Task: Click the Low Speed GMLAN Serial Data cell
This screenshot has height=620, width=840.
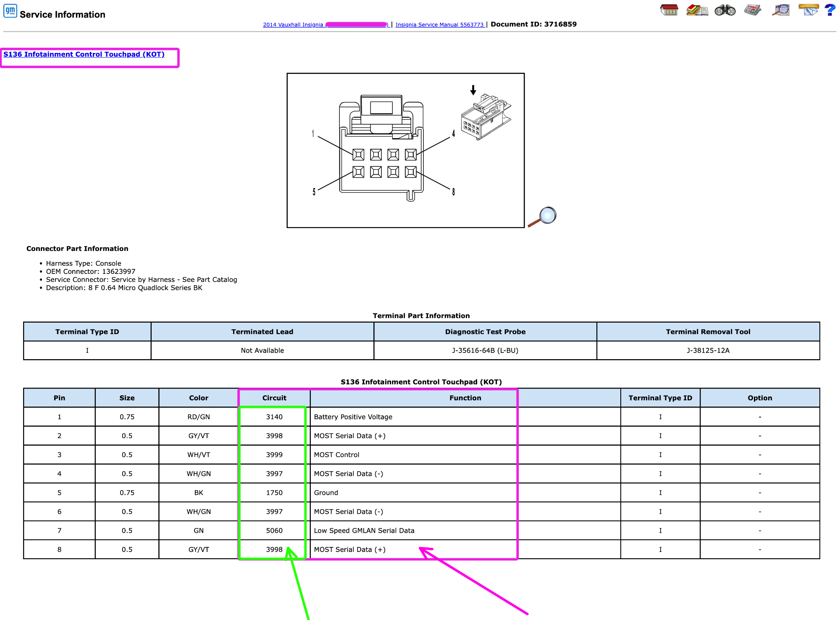Action: point(465,531)
